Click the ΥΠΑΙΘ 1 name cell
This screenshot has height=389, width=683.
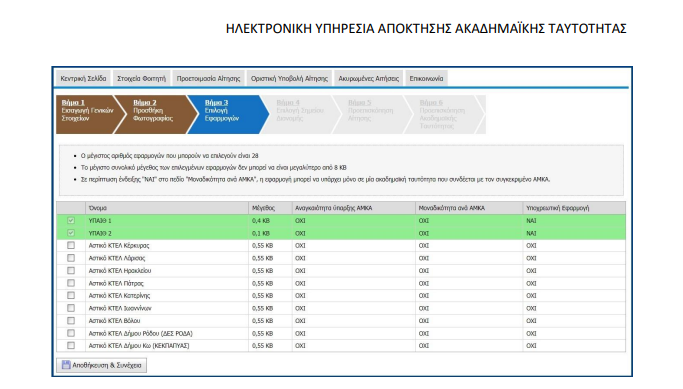(100, 221)
